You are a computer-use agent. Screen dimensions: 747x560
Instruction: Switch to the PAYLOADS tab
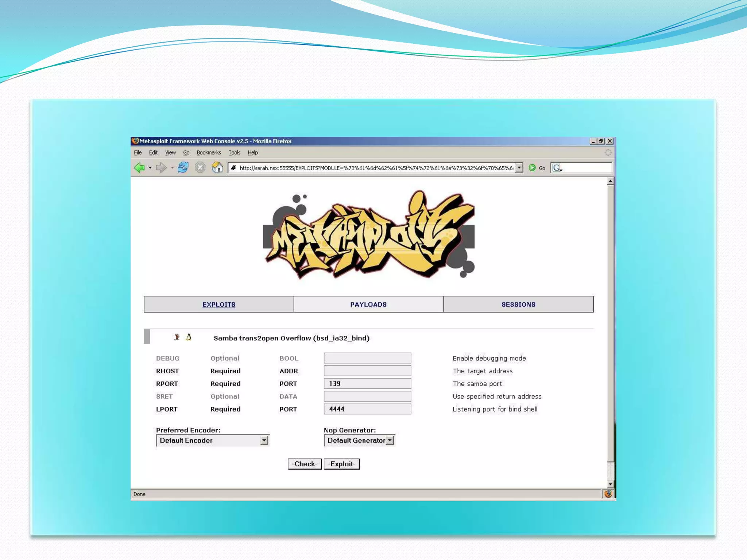pos(368,304)
